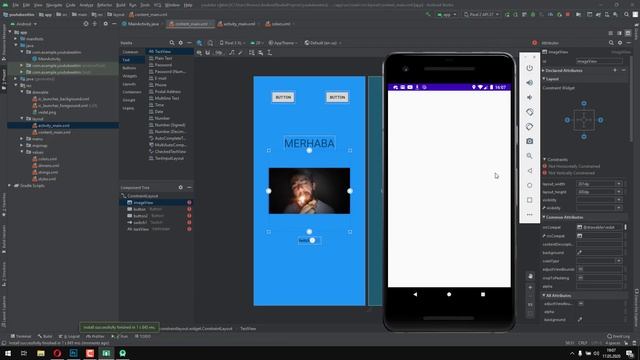Select the pan hand tool in design editor

530,276
